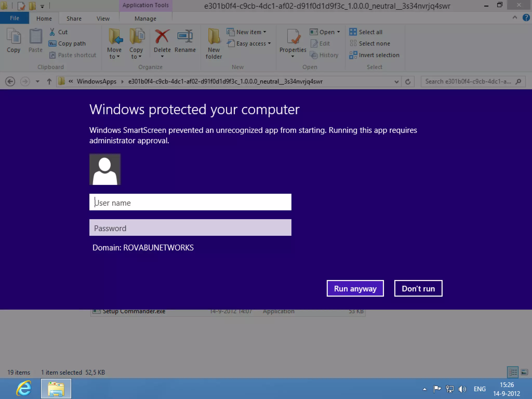Click the New folder icon in the Quick Access Toolbar
Viewport: 532px width, 399px height.
[32, 6]
